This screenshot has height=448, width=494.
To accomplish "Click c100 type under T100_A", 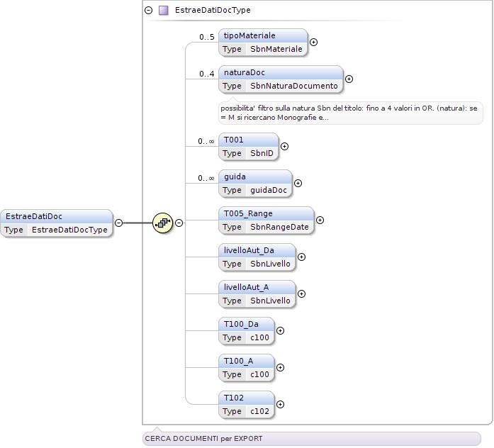I will point(259,374).
